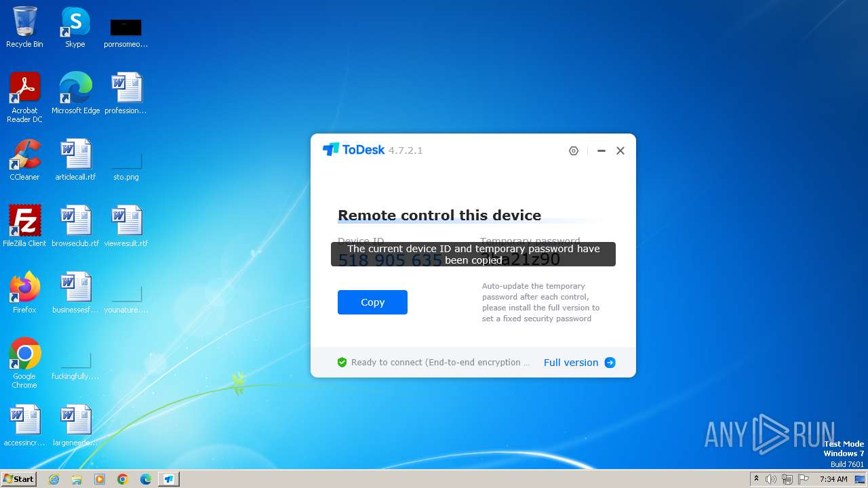Click the Remote control this device heading
868x488 pixels.
point(439,215)
